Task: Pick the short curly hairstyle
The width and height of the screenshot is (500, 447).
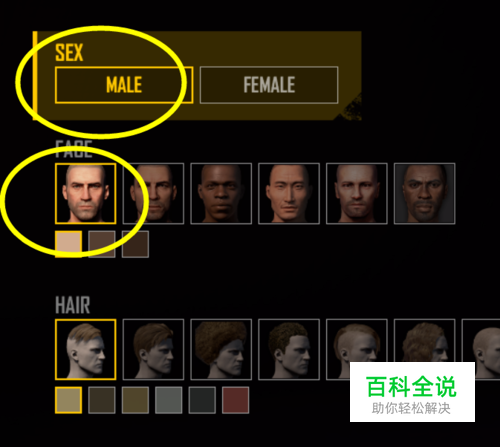Action: (x=289, y=349)
